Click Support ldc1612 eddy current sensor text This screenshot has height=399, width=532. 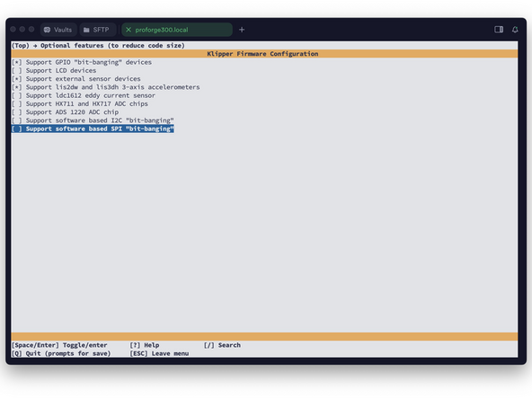pos(91,95)
